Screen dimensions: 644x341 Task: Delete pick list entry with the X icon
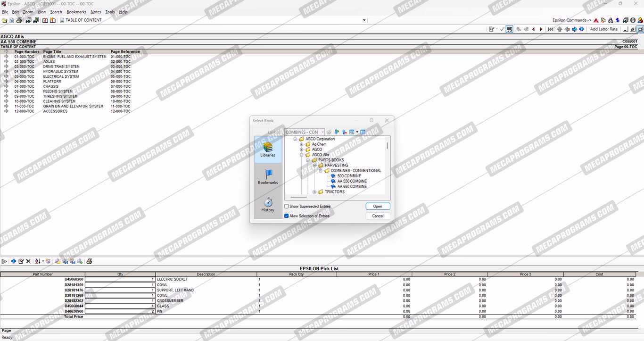(x=28, y=261)
